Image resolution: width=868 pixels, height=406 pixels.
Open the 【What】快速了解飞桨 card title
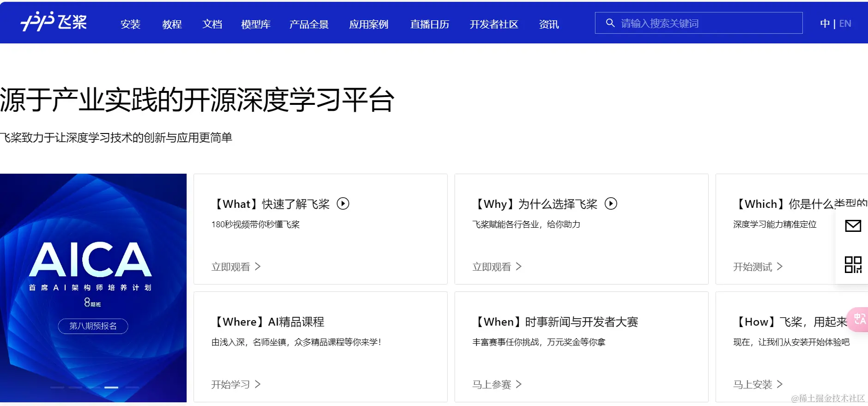click(x=271, y=204)
